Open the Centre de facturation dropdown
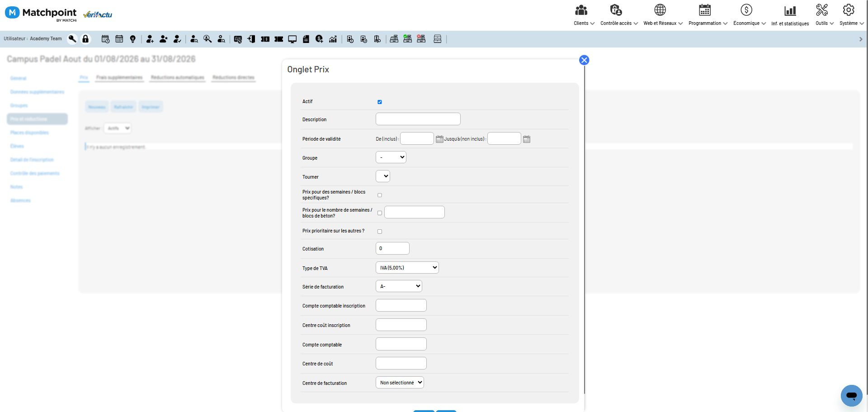The width and height of the screenshot is (868, 412). 400,383
